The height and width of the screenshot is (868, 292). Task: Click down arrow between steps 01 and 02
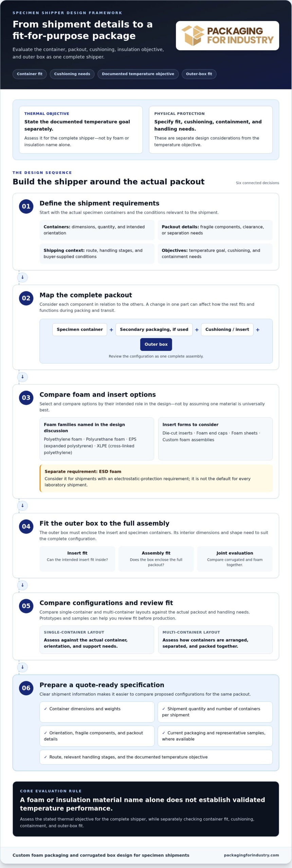22,277
